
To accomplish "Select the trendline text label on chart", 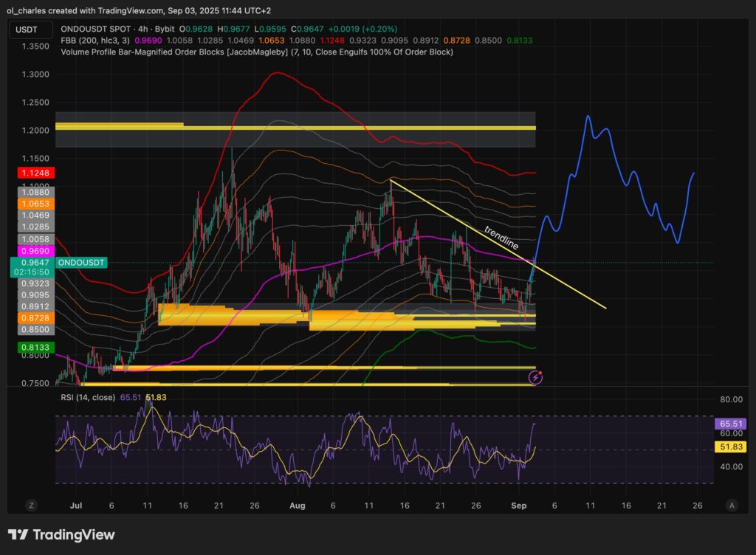I will (501, 236).
